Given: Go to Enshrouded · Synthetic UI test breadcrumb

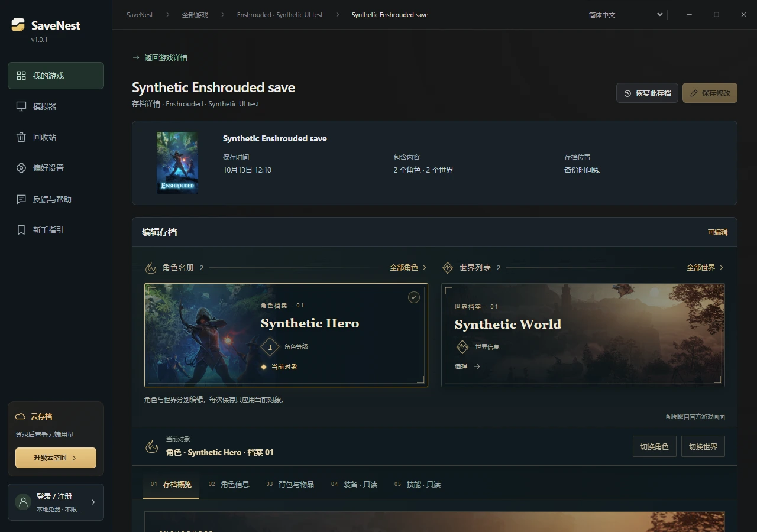Looking at the screenshot, I should (280, 15).
